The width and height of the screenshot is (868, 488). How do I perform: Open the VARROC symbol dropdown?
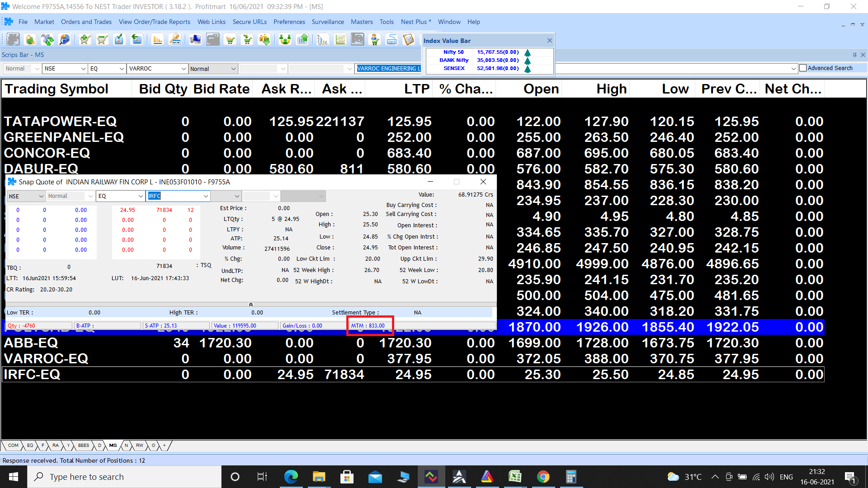click(184, 69)
